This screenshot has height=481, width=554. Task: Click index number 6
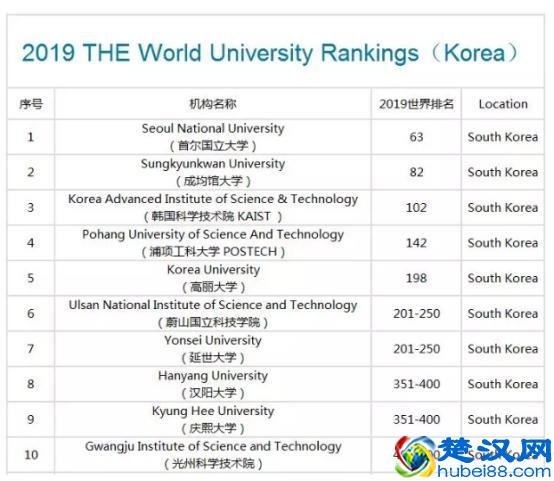[x=31, y=314]
